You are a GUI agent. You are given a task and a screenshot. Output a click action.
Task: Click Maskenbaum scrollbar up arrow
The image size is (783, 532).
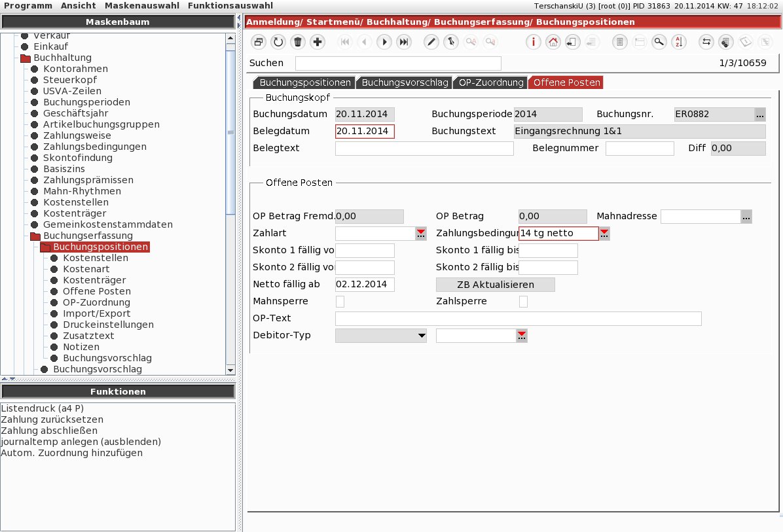click(x=230, y=39)
